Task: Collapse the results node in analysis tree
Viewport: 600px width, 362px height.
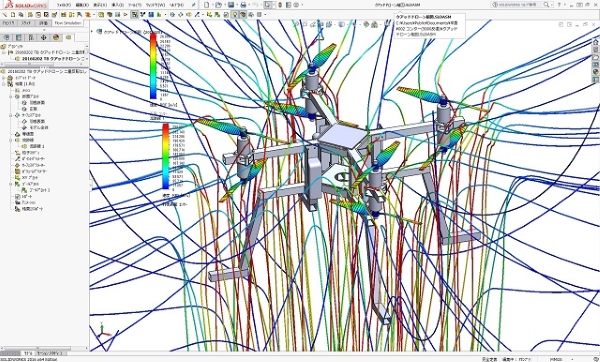Action: (4, 84)
